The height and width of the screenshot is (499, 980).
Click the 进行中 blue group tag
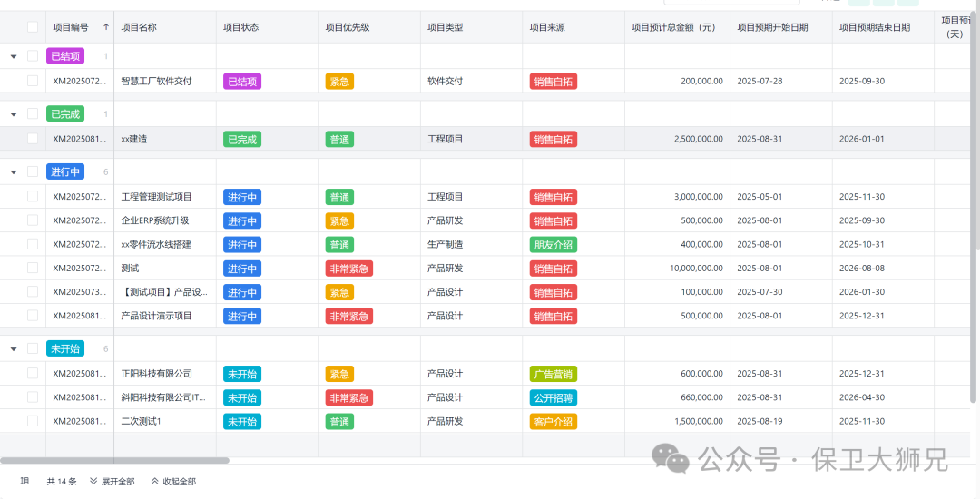(x=65, y=171)
